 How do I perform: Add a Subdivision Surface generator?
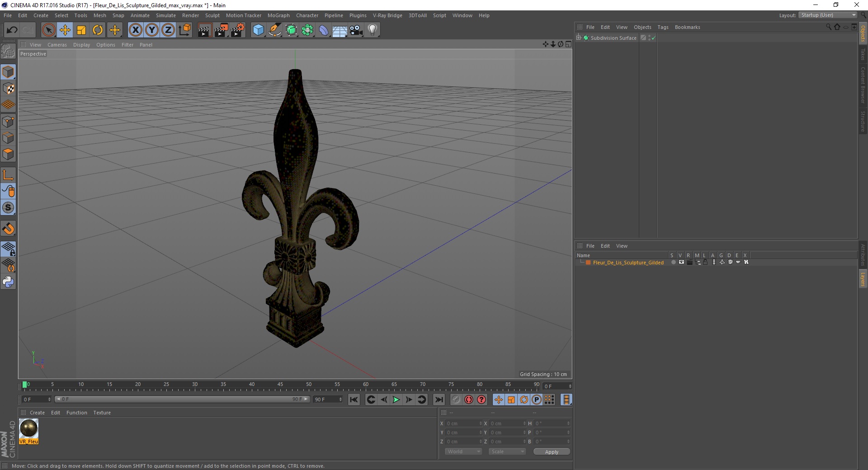pyautogui.click(x=291, y=30)
